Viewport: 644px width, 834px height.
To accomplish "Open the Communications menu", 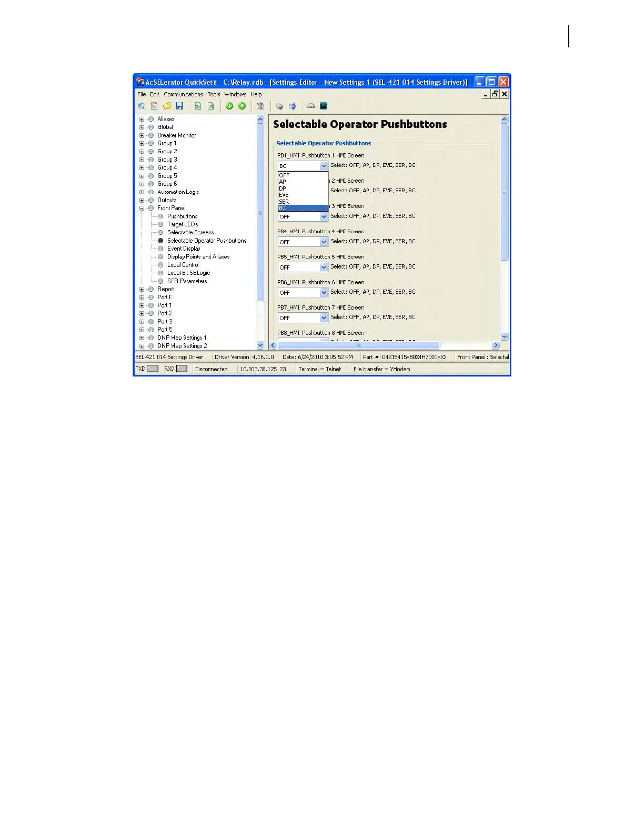I will click(183, 94).
